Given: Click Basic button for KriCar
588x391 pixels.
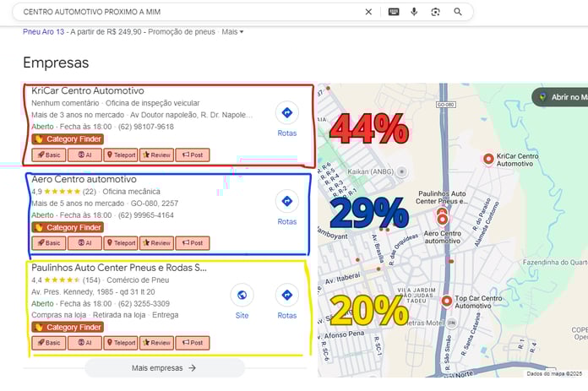Looking at the screenshot, I should (x=49, y=155).
